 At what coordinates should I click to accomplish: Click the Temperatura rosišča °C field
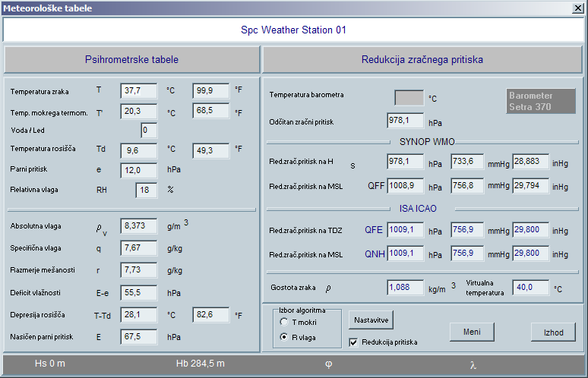coord(139,150)
